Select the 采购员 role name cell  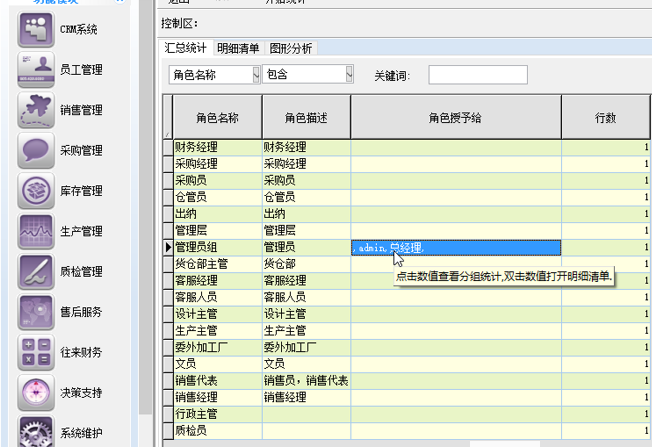(x=218, y=180)
